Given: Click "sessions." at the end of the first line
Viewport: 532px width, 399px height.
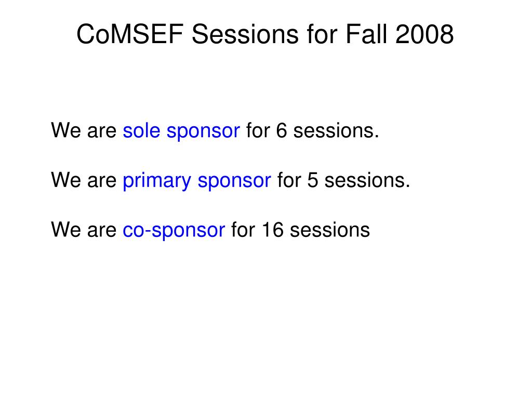Looking at the screenshot, I should coord(336,131).
